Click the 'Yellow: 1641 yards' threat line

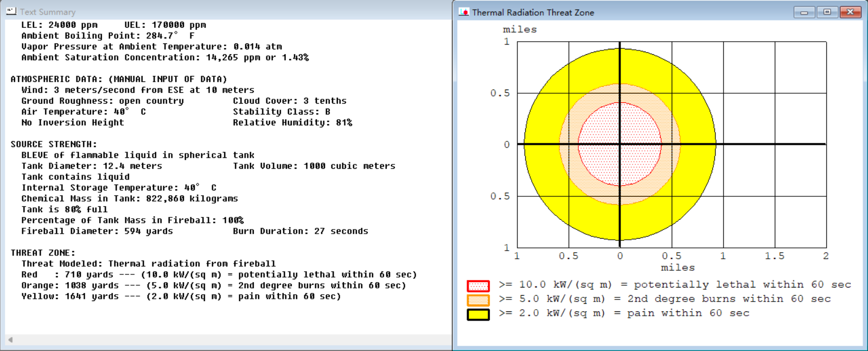point(181,296)
